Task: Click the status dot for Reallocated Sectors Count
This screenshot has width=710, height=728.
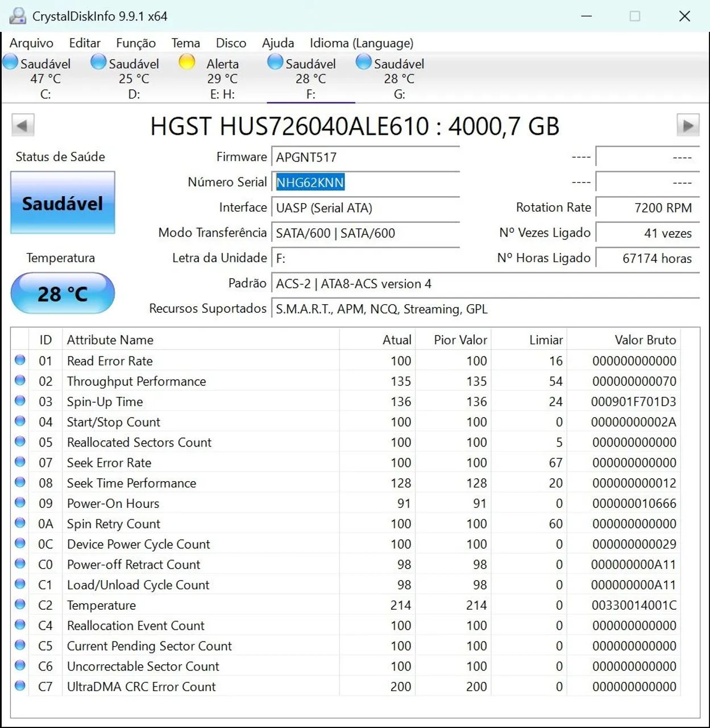Action: point(20,441)
